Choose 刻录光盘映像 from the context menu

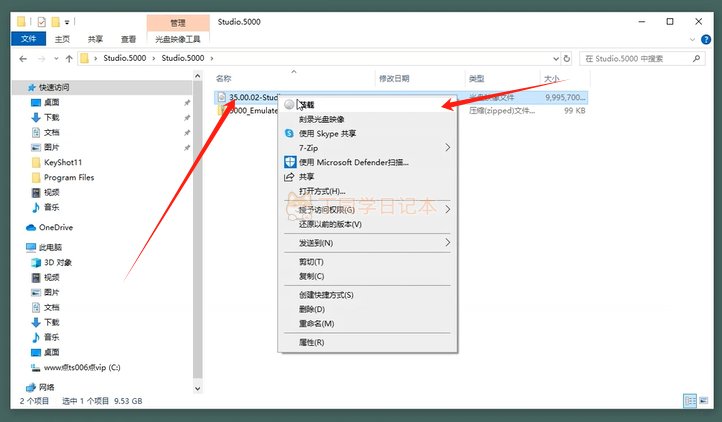[322, 119]
